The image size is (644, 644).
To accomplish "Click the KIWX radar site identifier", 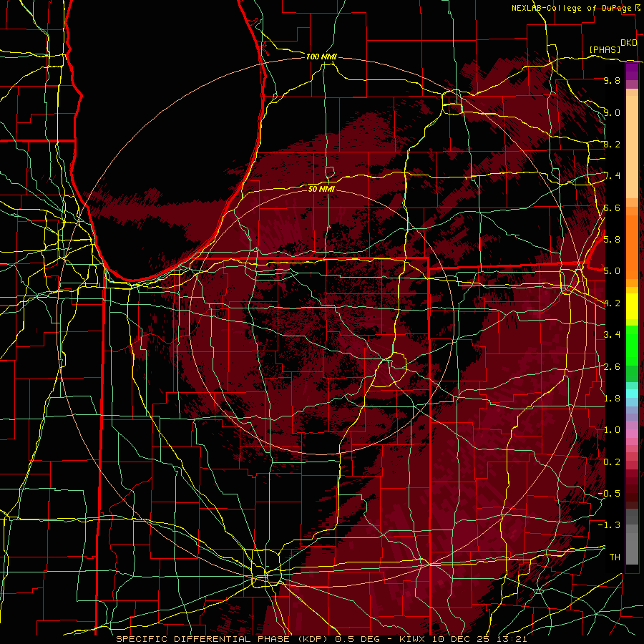I will coord(413,639).
